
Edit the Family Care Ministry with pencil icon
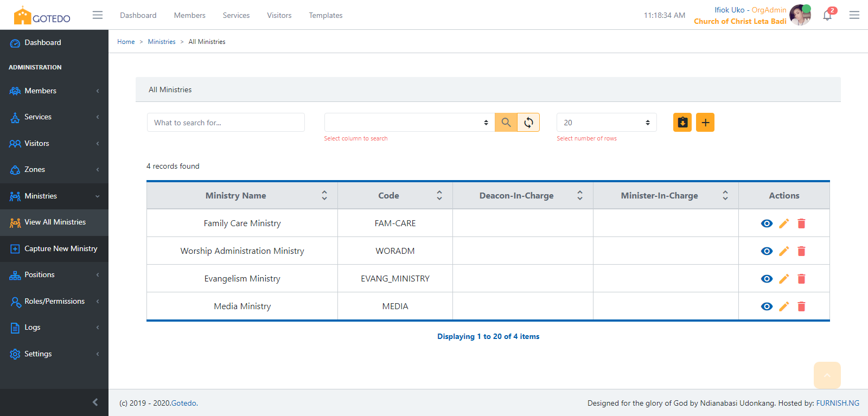coord(784,223)
